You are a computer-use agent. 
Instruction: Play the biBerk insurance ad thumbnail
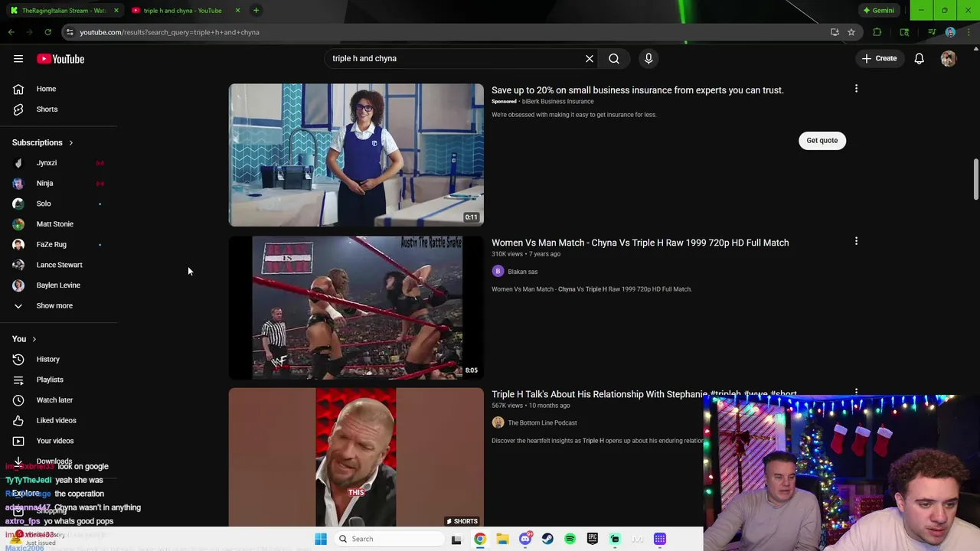pyautogui.click(x=356, y=155)
